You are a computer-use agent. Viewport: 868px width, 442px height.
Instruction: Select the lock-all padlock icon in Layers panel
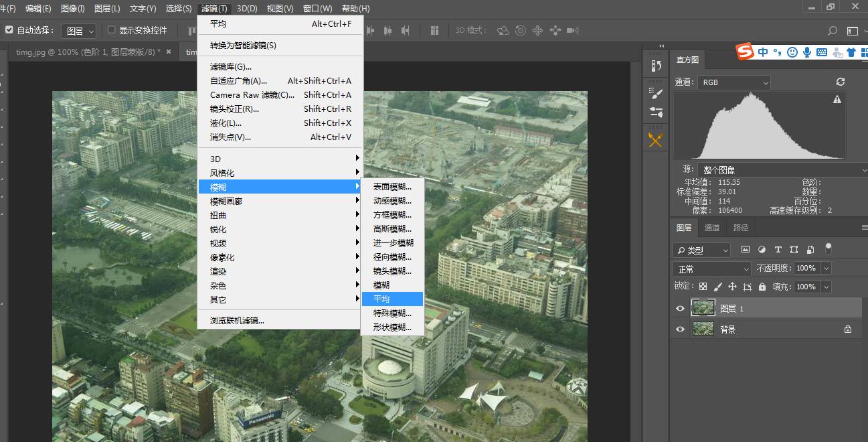(x=762, y=287)
